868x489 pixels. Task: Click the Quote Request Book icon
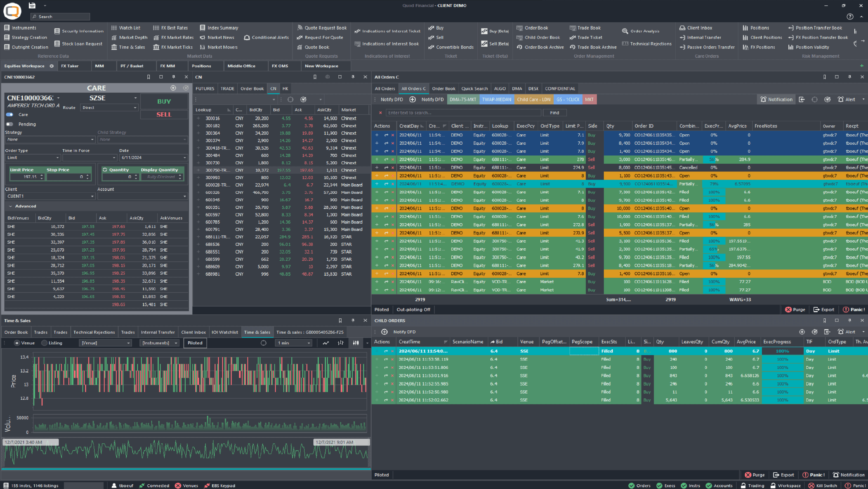click(300, 28)
